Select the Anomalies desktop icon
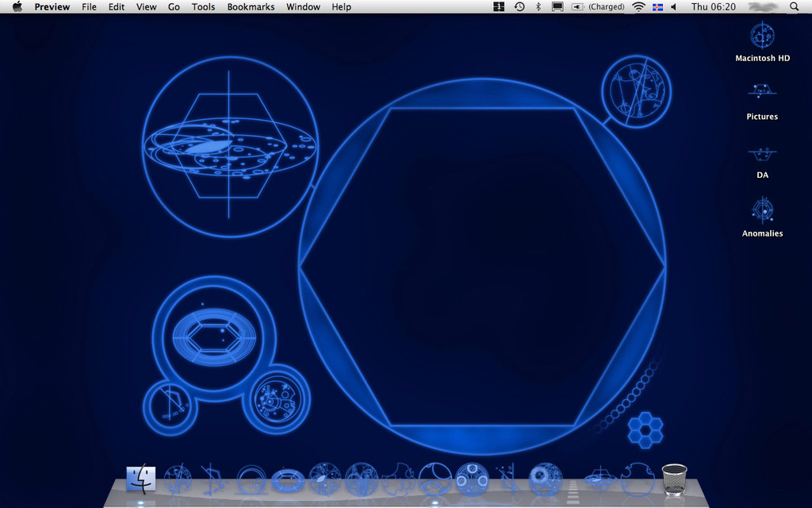The width and height of the screenshot is (812, 508). point(762,217)
